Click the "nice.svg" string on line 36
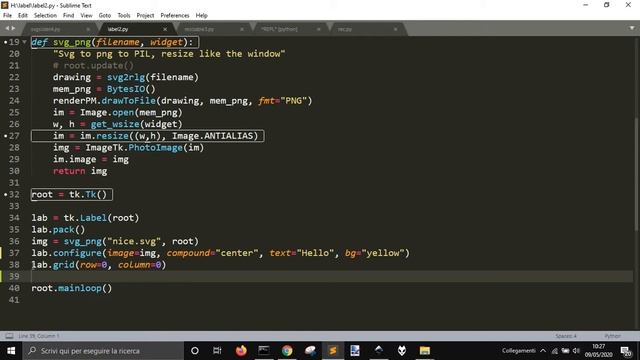Image resolution: width=640 pixels, height=360 pixels. pyautogui.click(x=134, y=241)
